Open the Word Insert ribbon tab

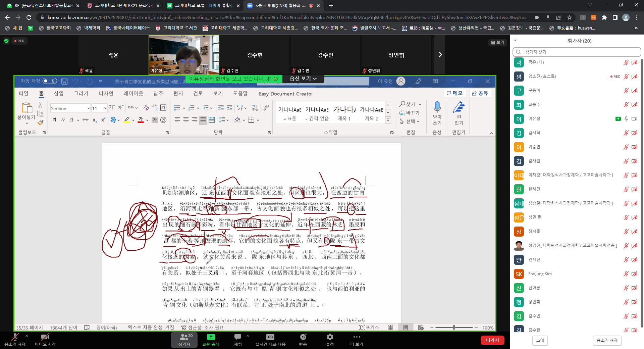59,94
